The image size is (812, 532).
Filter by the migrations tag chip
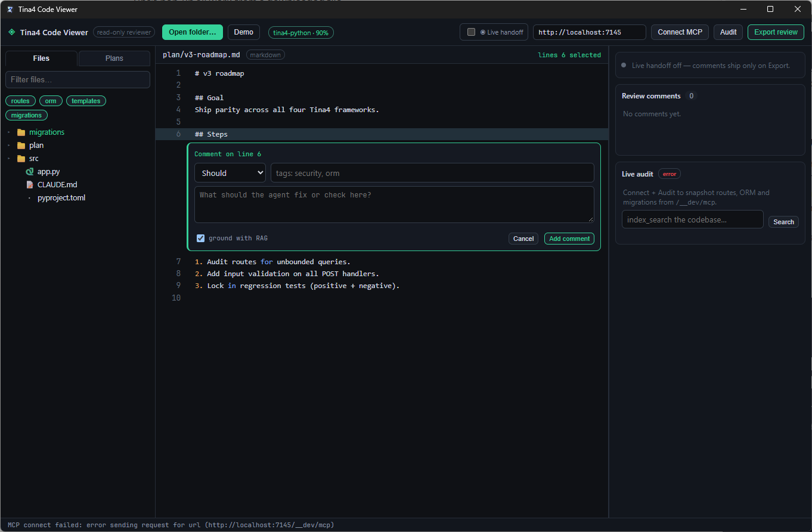[26, 115]
